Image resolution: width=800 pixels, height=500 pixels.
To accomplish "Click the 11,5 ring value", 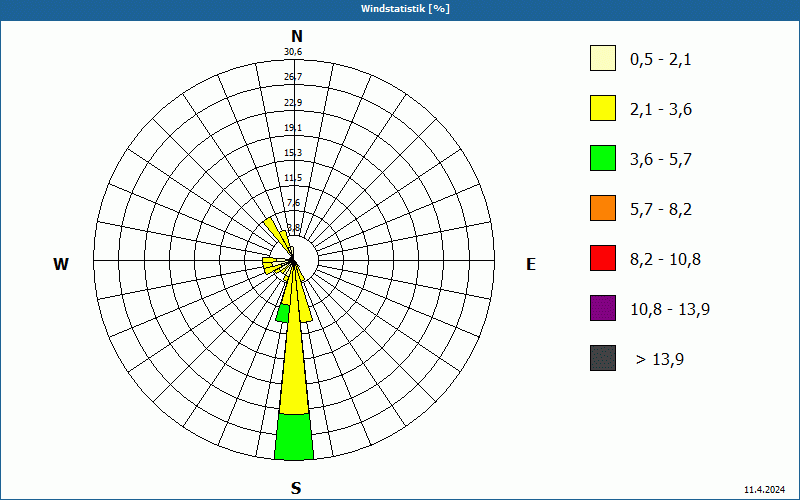I will [x=293, y=178].
